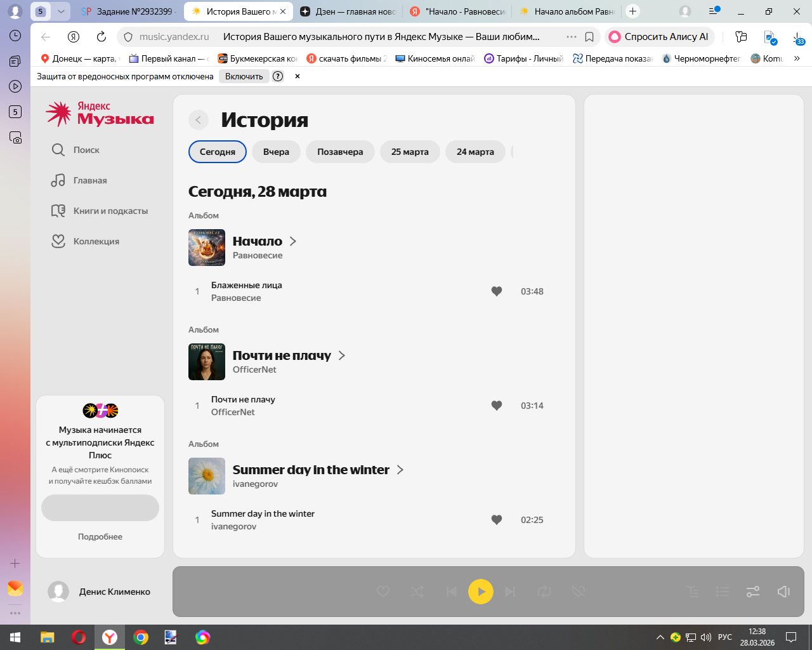Click Включить in the protection bar

point(244,76)
